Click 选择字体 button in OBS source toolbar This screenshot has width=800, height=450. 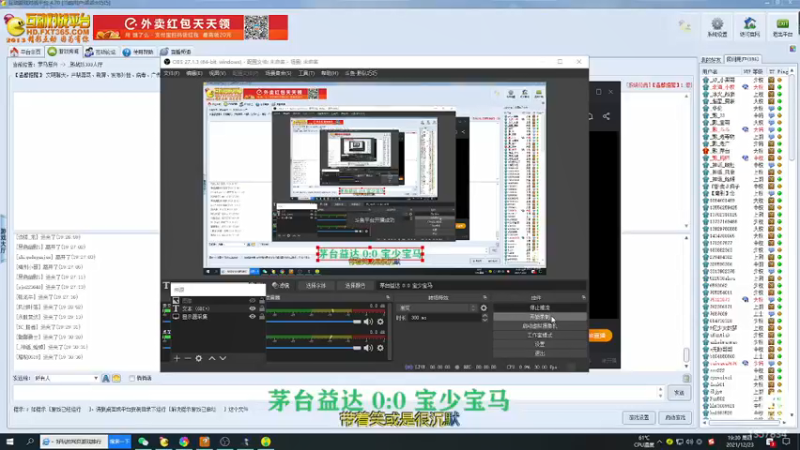click(315, 286)
